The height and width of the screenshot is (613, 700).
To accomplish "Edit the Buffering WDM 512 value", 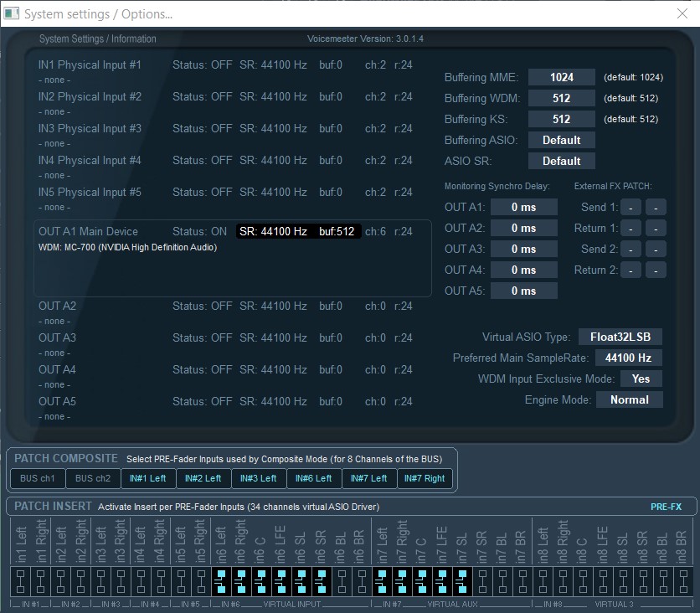I will (561, 98).
